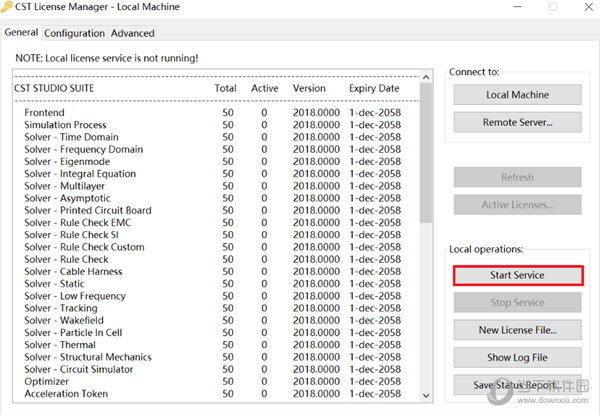Image resolution: width=600 pixels, height=415 pixels.
Task: Select Solver - Low Frequency row
Action: coord(212,296)
